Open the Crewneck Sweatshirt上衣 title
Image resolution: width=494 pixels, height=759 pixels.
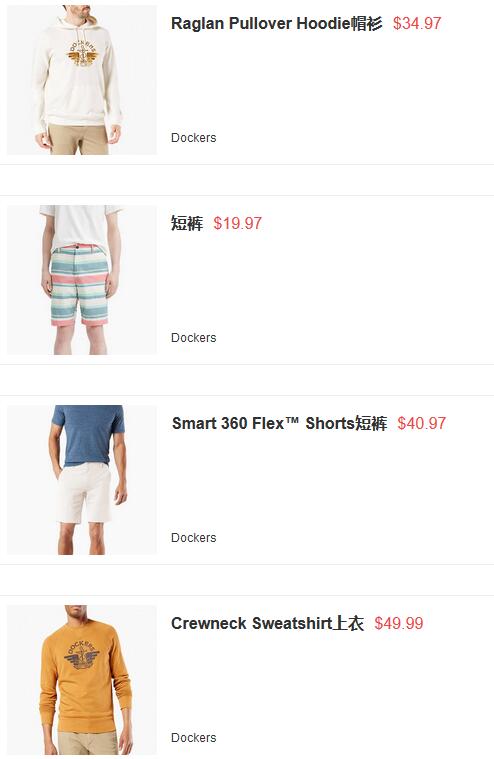tap(267, 623)
